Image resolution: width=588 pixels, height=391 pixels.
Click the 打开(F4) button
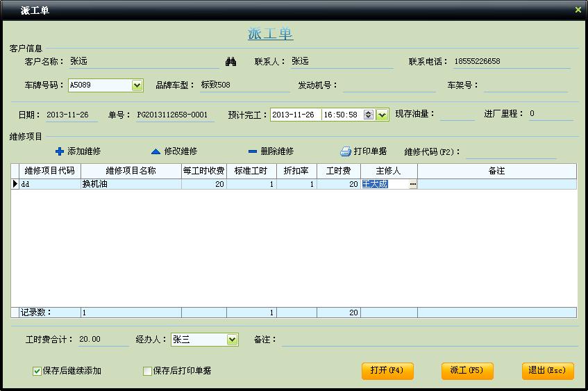pyautogui.click(x=387, y=371)
